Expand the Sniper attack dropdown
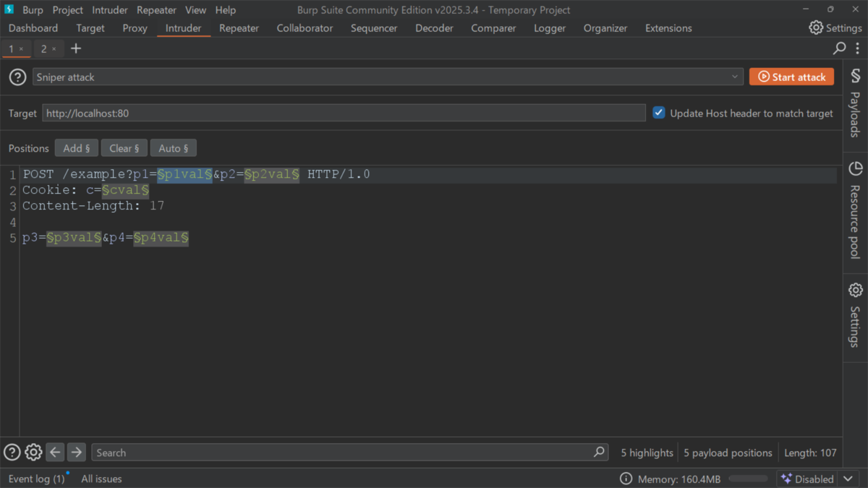868x488 pixels. 735,77
